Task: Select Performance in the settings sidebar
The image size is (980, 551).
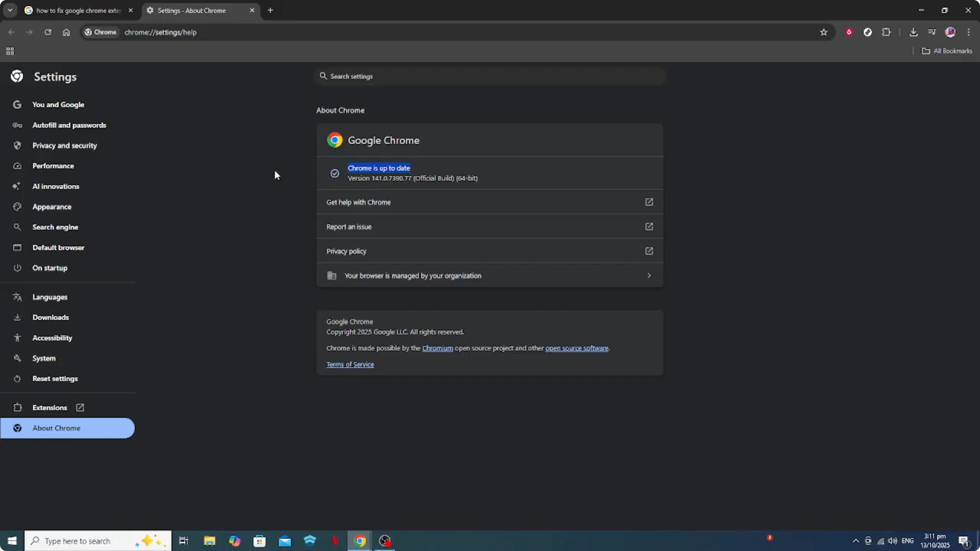Action: (x=53, y=166)
